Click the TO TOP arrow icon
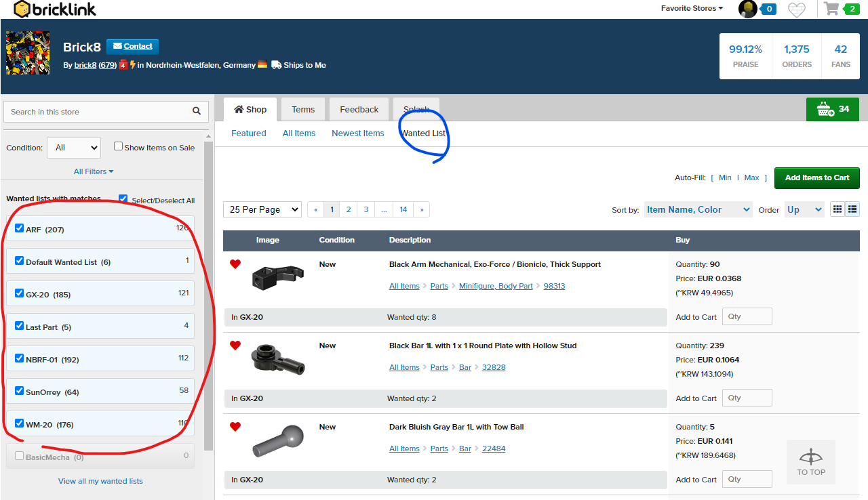This screenshot has width=868, height=500. point(811,462)
